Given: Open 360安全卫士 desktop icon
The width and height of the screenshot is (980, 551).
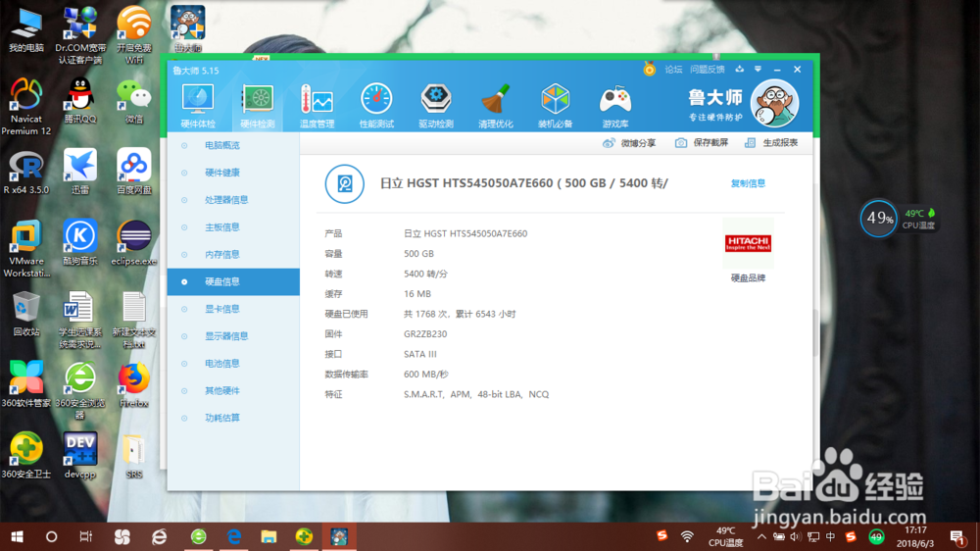Looking at the screenshot, I should pyautogui.click(x=26, y=456).
